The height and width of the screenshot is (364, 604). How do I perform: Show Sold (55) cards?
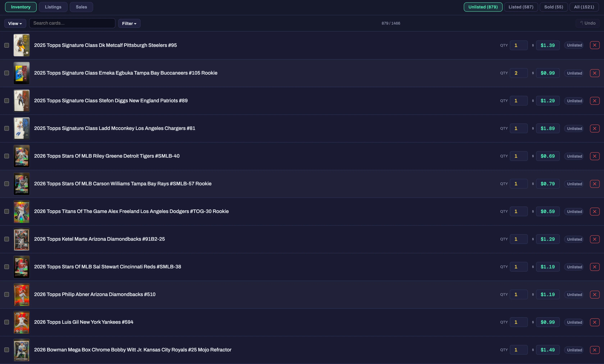click(x=553, y=7)
